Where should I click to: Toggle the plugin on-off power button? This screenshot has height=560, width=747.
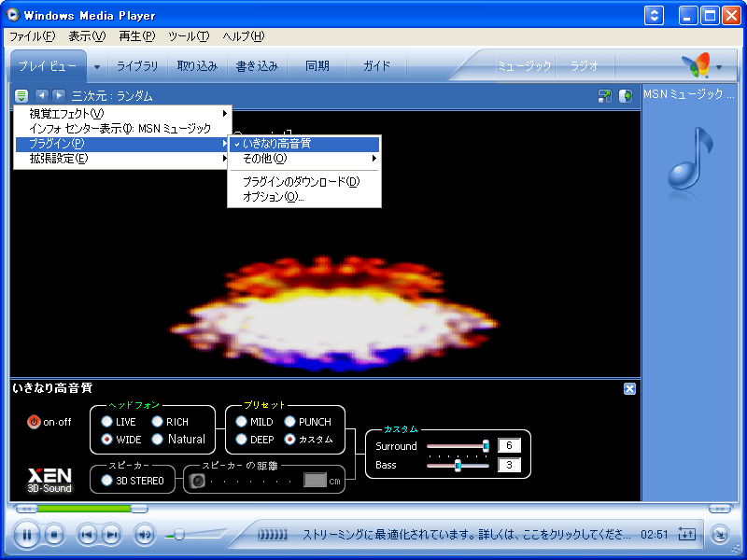[34, 422]
